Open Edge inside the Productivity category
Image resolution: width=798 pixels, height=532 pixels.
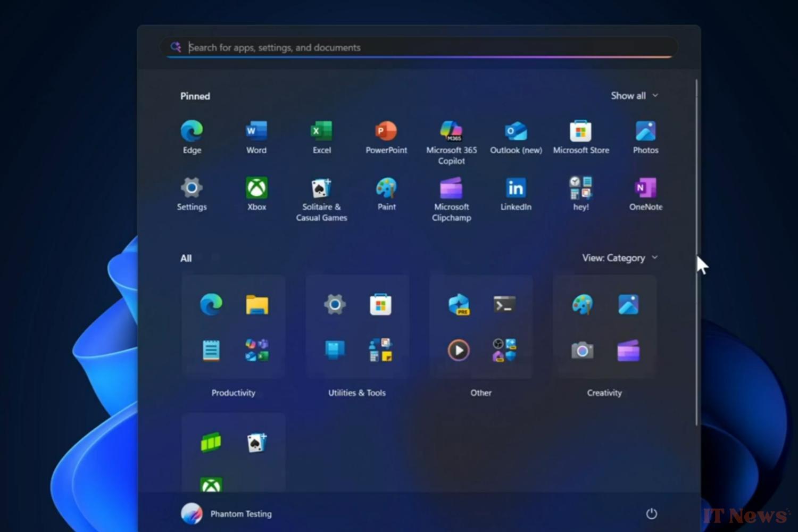click(x=211, y=305)
